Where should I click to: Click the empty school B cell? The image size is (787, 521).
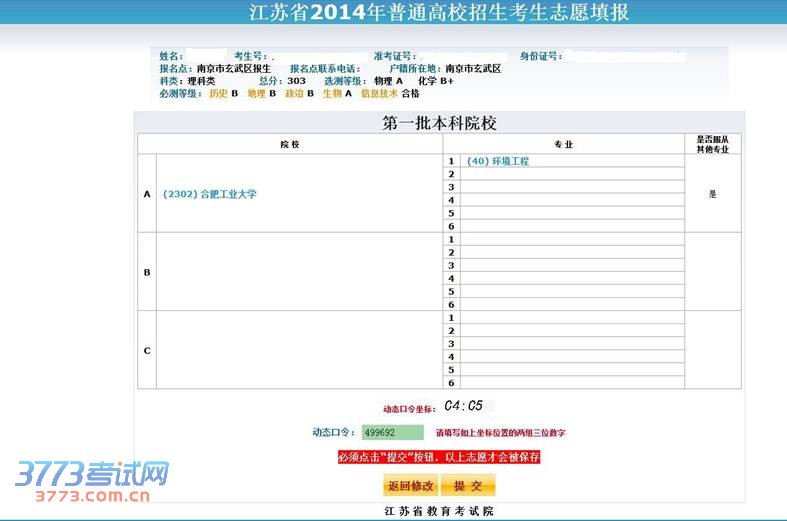point(299,271)
